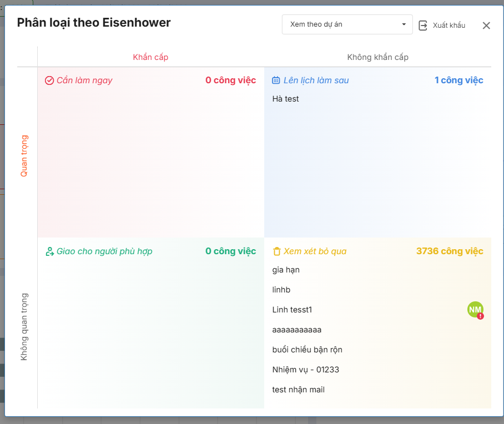Click the red alert badge on the NM avatar
504x424 pixels.
tap(480, 316)
